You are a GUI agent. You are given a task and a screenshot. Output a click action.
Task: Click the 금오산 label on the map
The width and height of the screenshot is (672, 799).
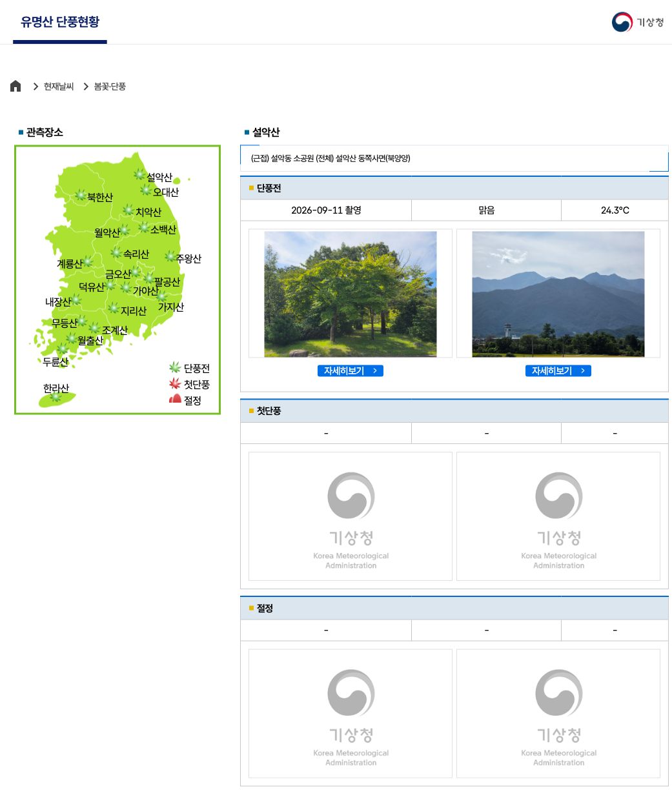pyautogui.click(x=118, y=274)
